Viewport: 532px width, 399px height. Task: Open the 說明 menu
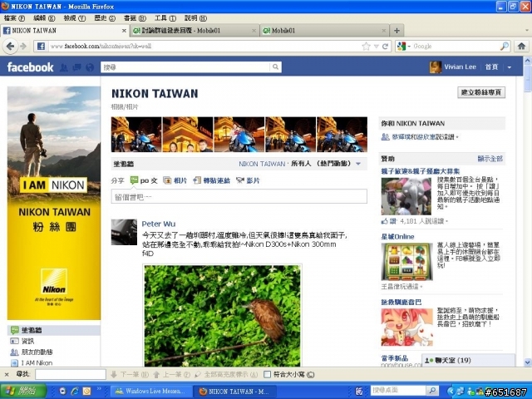point(195,18)
